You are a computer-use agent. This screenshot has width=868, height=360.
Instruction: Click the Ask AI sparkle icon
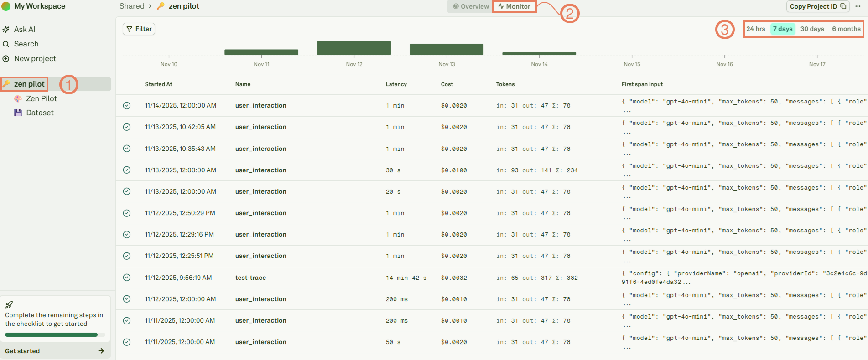[6, 29]
